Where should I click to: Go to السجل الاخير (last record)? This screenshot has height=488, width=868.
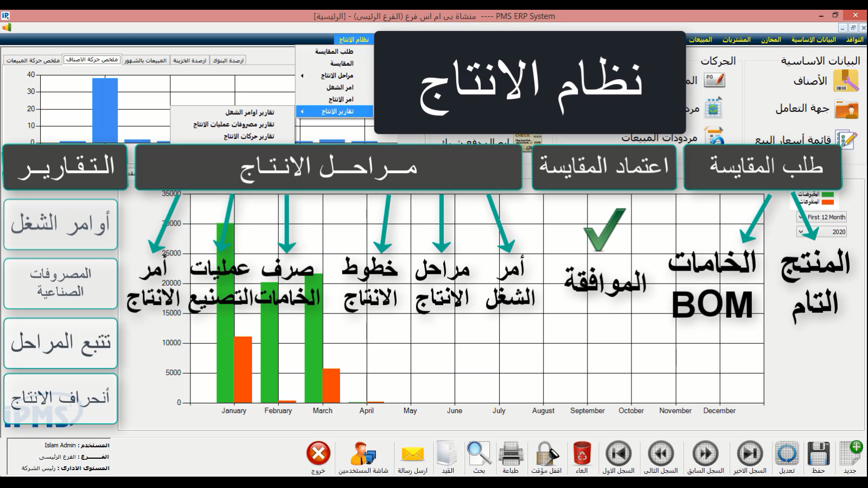tap(750, 454)
